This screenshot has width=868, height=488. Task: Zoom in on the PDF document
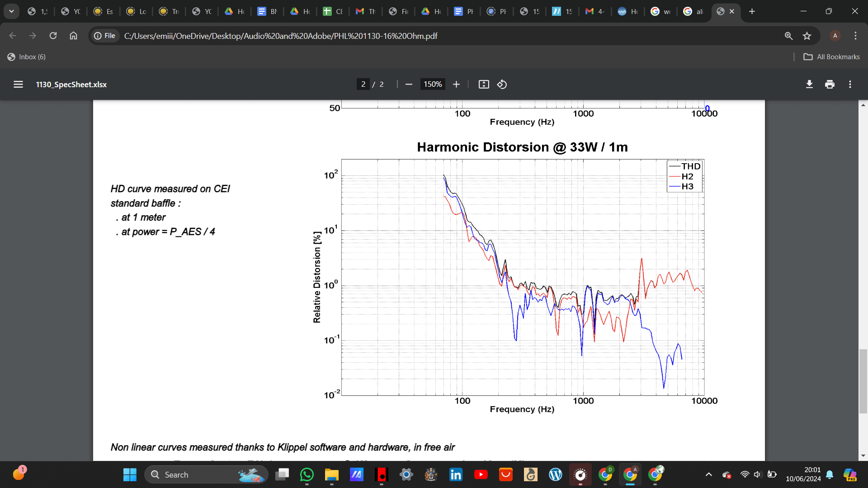point(456,84)
